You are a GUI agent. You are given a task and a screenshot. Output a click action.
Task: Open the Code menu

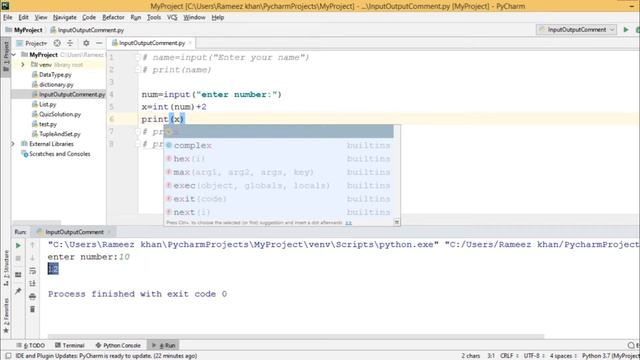pyautogui.click(x=89, y=17)
